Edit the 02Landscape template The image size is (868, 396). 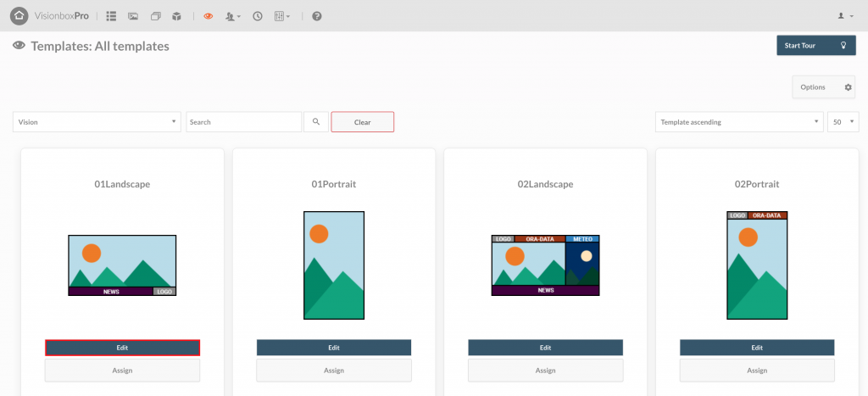point(545,348)
